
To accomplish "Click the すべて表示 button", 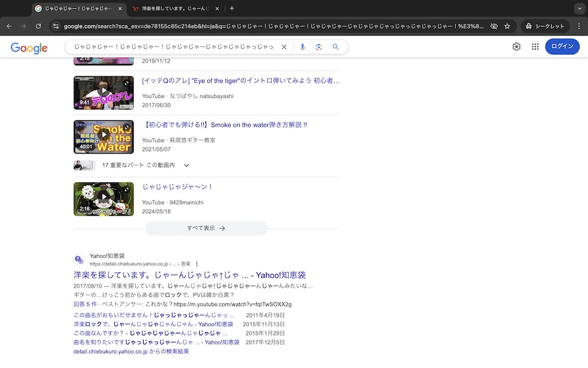I will (x=206, y=228).
